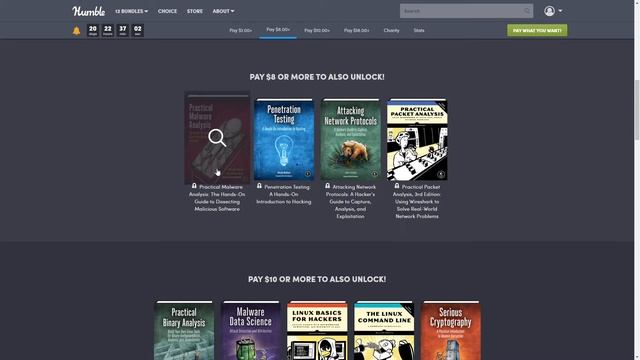Click lock icon beside Practical Packet Analysis title
The width and height of the screenshot is (640, 360).
(397, 186)
